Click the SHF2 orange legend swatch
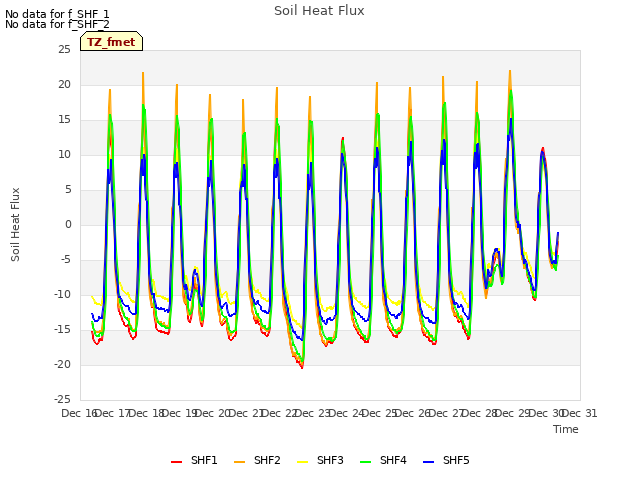 [x=240, y=462]
